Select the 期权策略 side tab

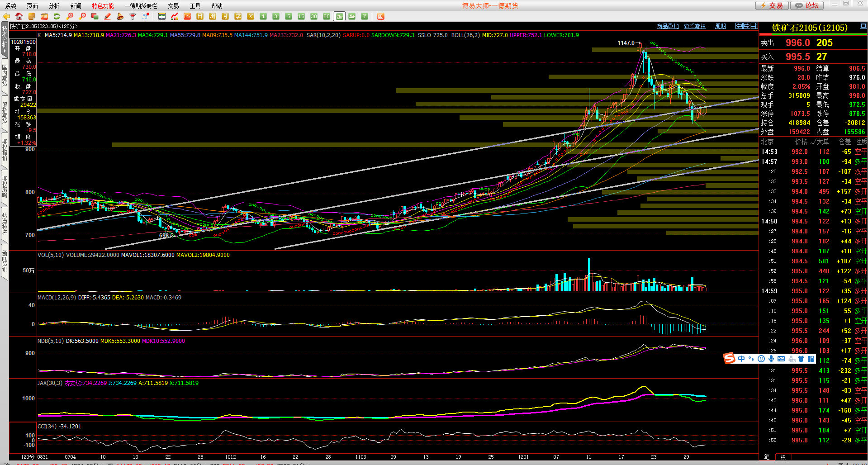[5, 187]
